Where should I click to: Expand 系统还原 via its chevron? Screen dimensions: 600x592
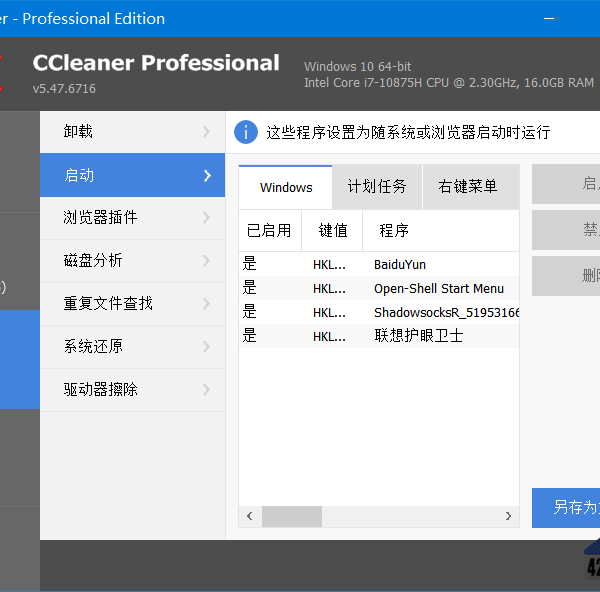tap(207, 347)
